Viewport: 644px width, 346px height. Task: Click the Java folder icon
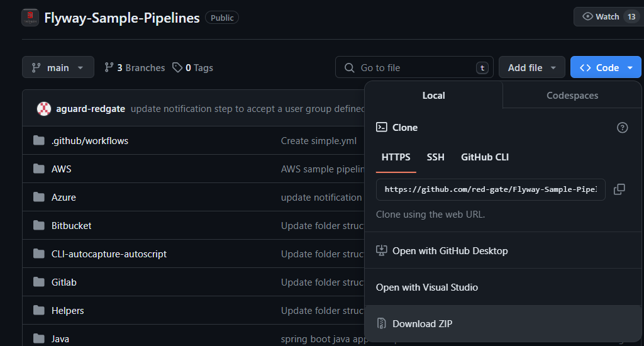tap(38, 338)
